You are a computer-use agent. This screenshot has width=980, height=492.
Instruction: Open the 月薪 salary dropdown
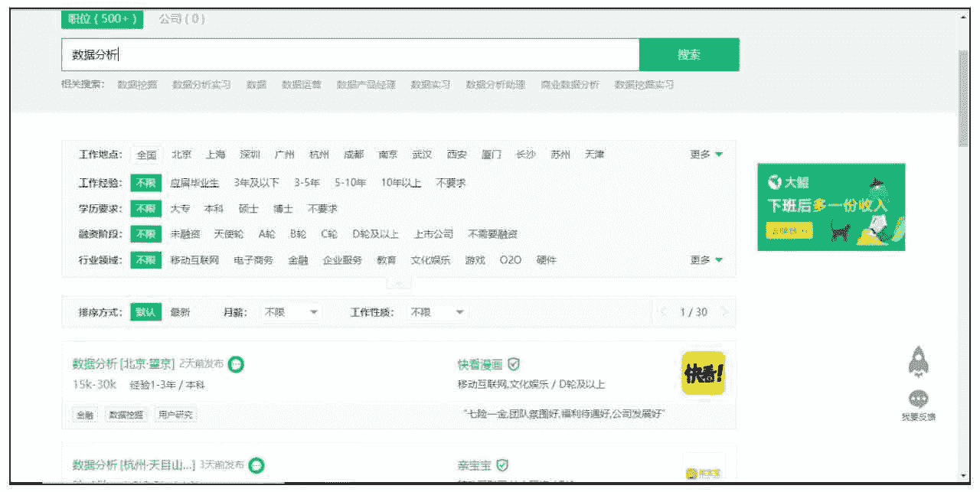point(292,312)
